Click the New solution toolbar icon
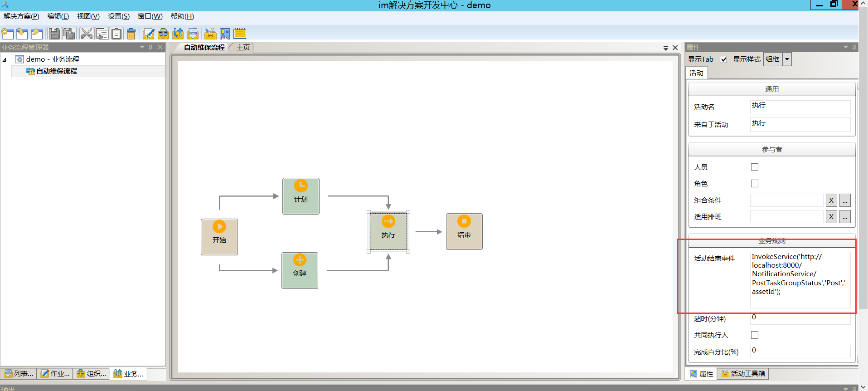Image resolution: width=868 pixels, height=391 pixels. [x=7, y=34]
